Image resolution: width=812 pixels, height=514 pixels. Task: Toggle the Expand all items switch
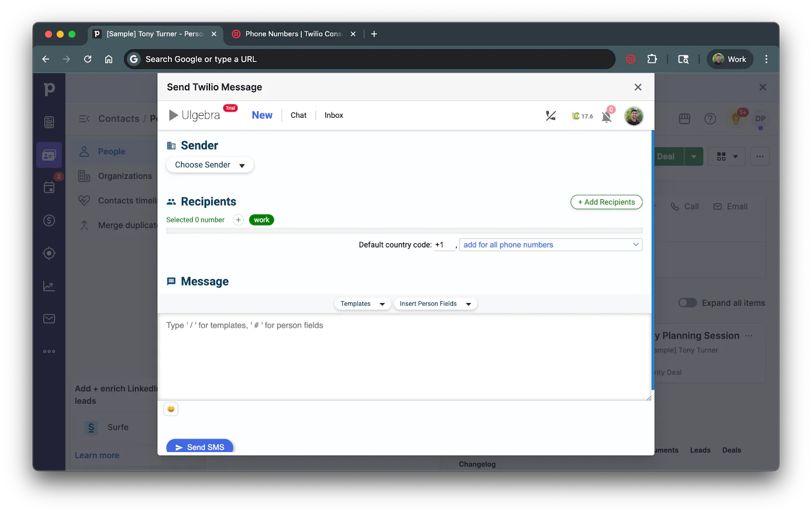pos(687,302)
